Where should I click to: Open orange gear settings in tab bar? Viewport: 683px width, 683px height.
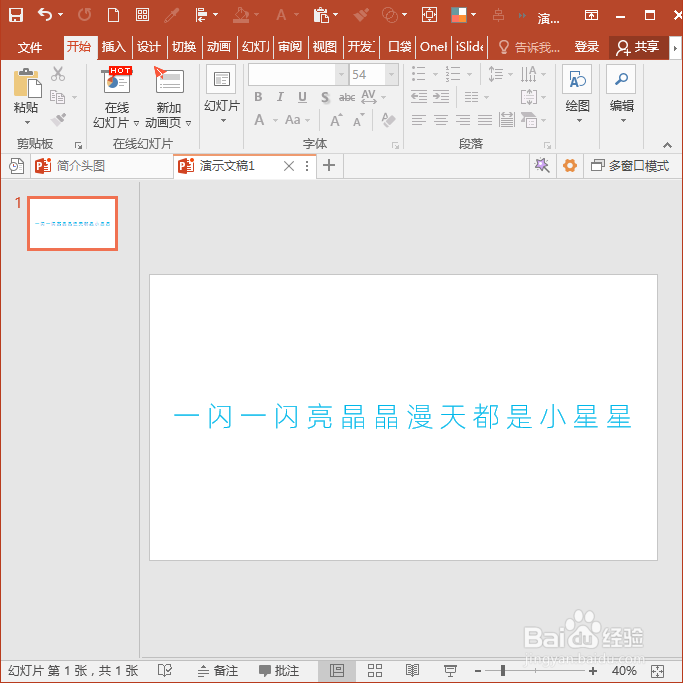[x=569, y=166]
